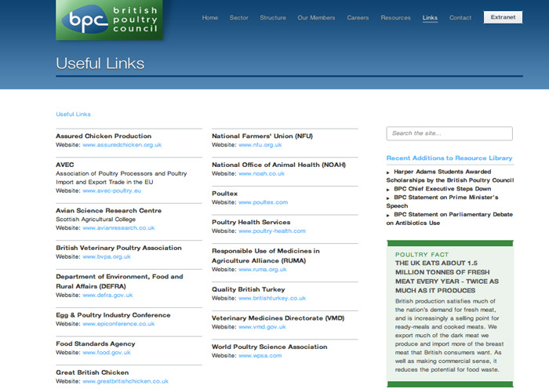Open the Home menu item
Image resolution: width=549 pixels, height=392 pixels.
pyautogui.click(x=210, y=17)
